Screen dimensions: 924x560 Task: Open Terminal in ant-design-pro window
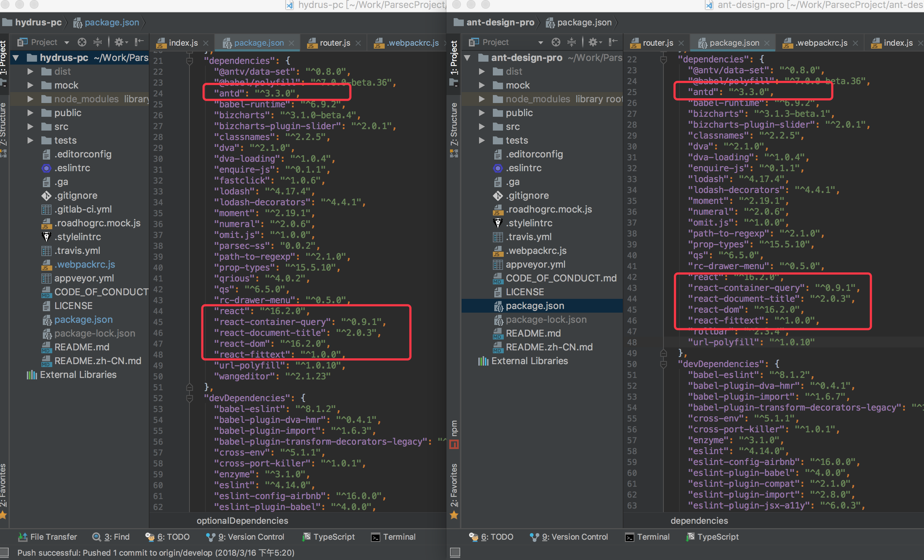coord(647,537)
